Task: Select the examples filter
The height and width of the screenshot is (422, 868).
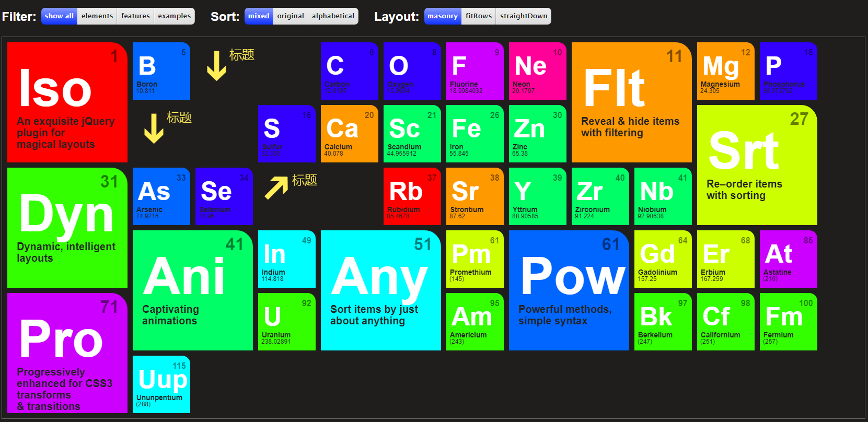Action: click(174, 16)
